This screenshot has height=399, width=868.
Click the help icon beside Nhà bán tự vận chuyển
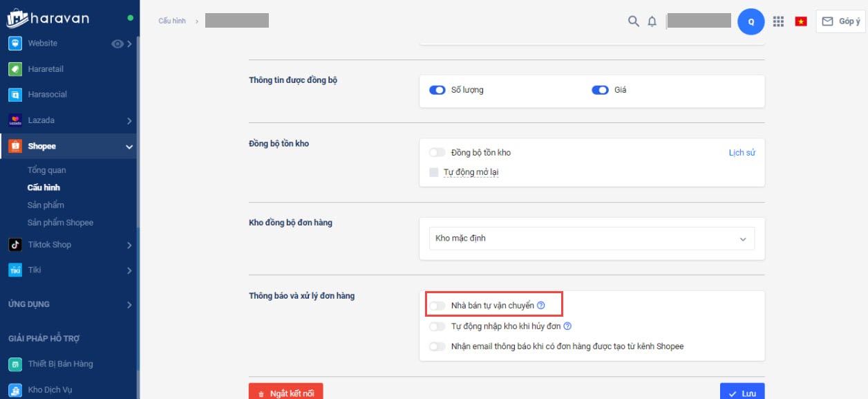click(x=541, y=305)
